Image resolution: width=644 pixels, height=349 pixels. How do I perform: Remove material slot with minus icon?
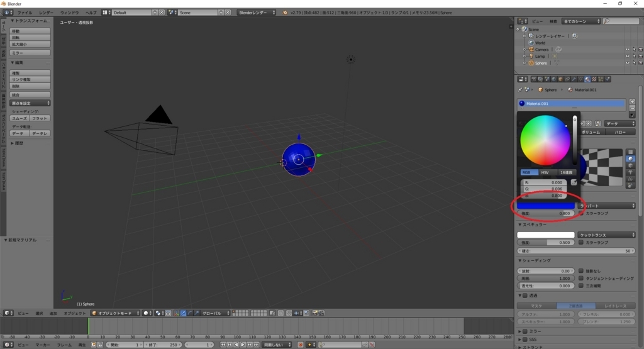pyautogui.click(x=632, y=108)
